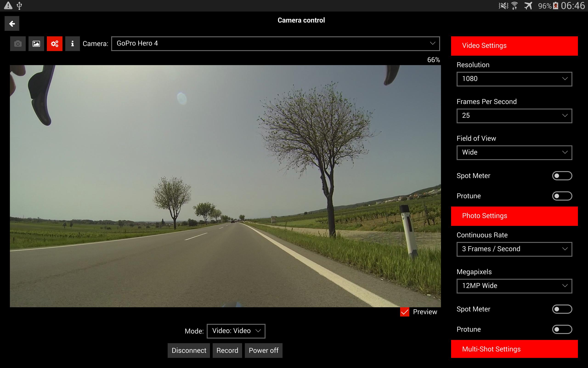This screenshot has width=588, height=368.
Task: Tap the muted vibrate status icon
Action: point(503,6)
